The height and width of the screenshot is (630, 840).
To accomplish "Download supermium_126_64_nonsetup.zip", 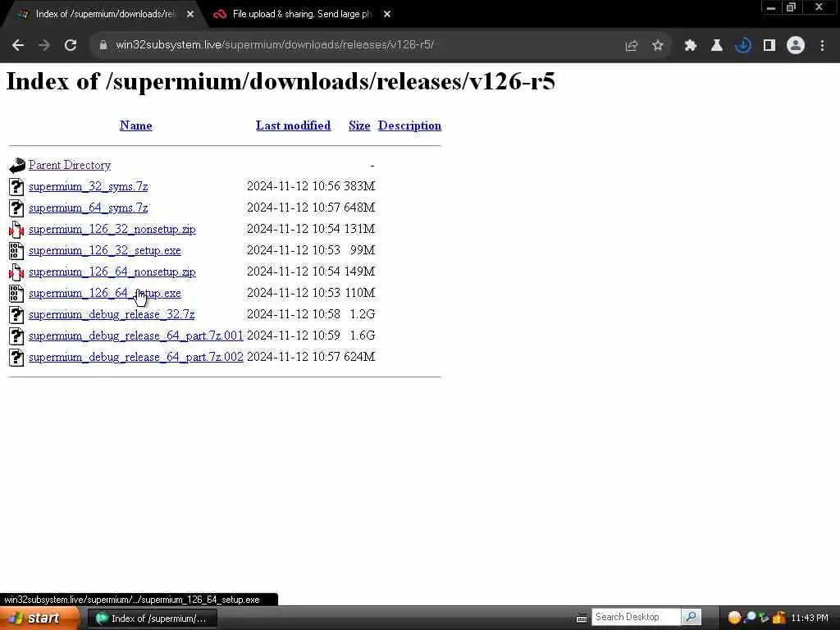I will [x=112, y=272].
